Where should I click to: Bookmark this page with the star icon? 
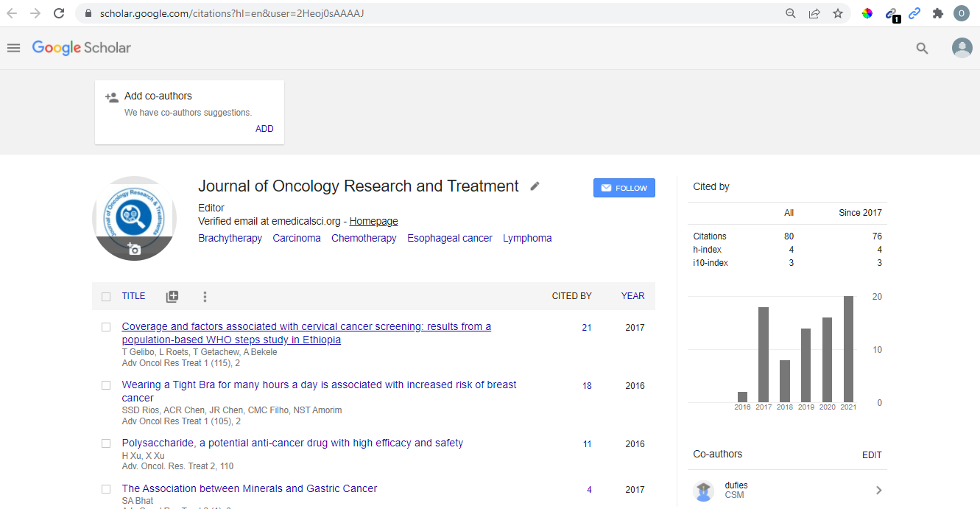click(x=838, y=13)
